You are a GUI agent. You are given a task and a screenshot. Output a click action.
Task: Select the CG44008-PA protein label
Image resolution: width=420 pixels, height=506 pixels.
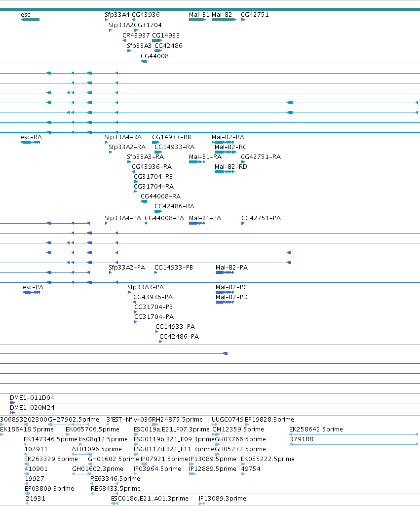click(x=164, y=218)
